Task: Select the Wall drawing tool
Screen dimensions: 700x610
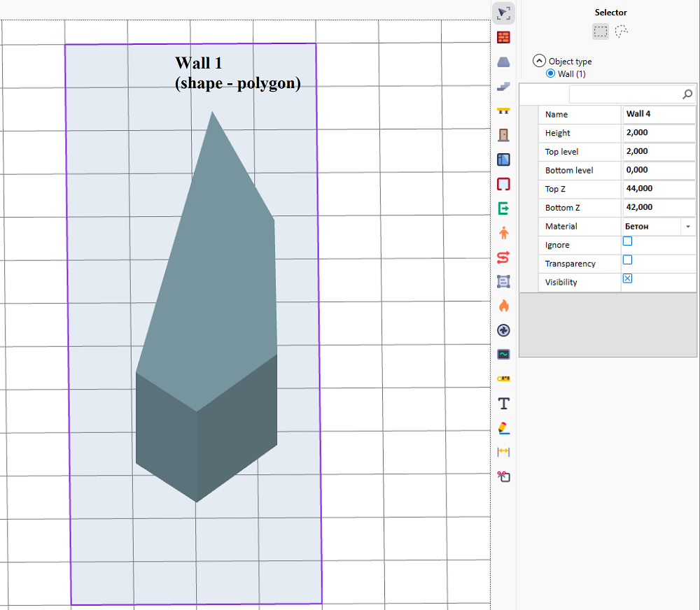Action: pyautogui.click(x=503, y=37)
